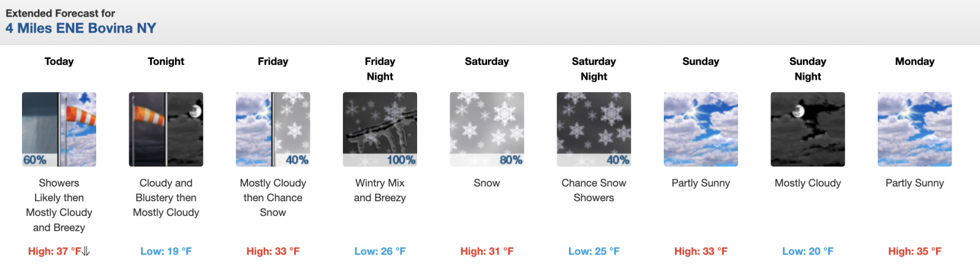Image resolution: width=980 pixels, height=270 pixels.
Task: Click the High: 35 °F temperature for Monday
Action: [x=914, y=251]
